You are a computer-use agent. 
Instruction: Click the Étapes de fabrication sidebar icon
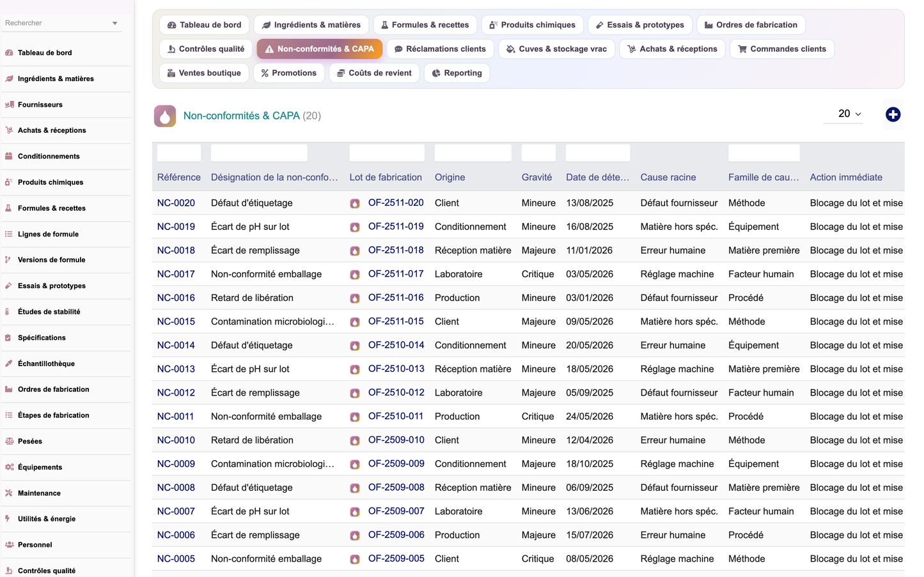point(9,415)
